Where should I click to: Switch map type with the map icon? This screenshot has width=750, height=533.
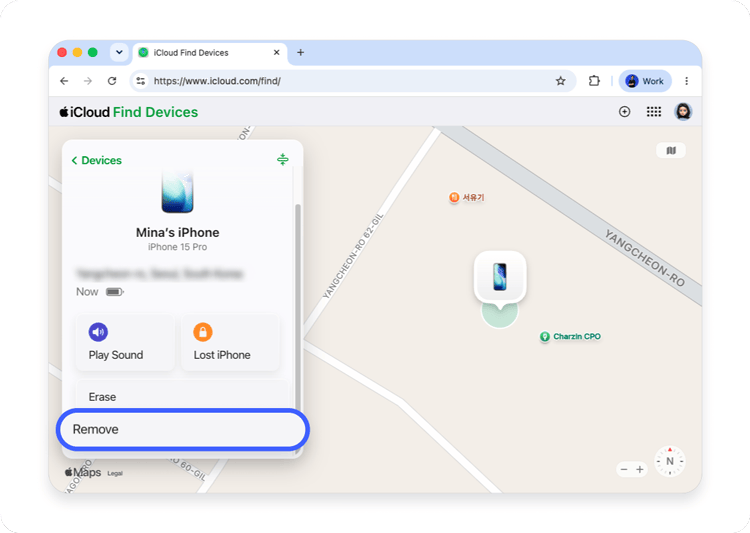(671, 151)
